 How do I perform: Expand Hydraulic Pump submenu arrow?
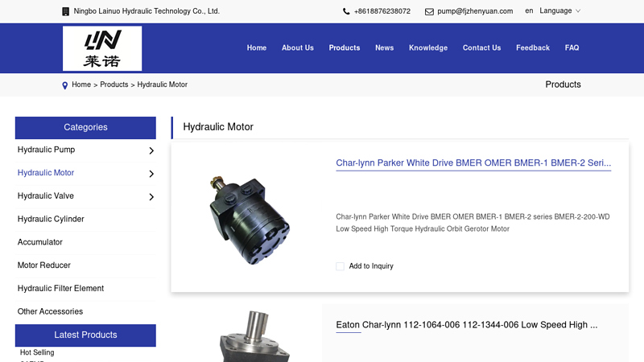[x=151, y=150]
